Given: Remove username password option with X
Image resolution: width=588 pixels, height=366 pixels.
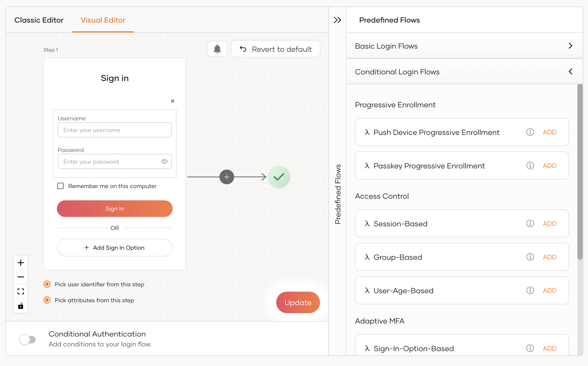Looking at the screenshot, I should (x=172, y=101).
